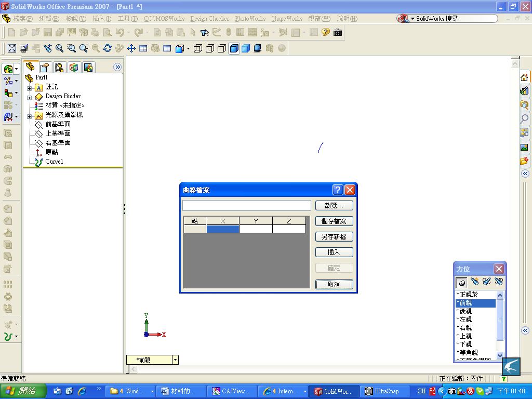Click the Undo icon in standard toolbar
Screen dimensions: 532x399
click(120, 33)
